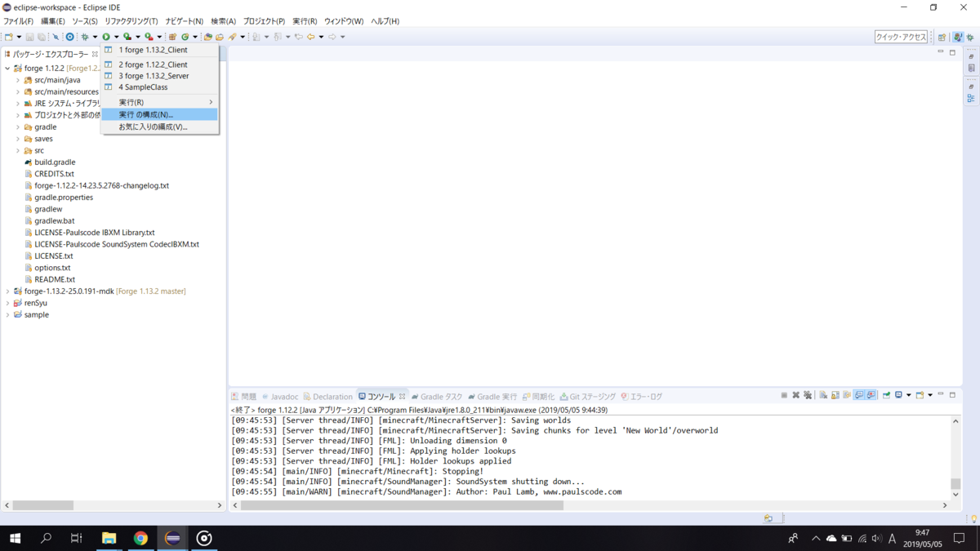Screen dimensions: 980x551
Task: Select gradlew.bat file
Action: pos(55,220)
